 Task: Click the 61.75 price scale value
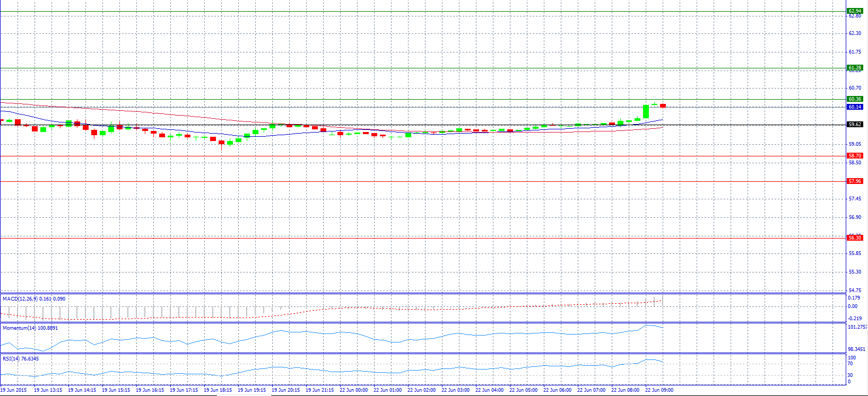[x=855, y=52]
